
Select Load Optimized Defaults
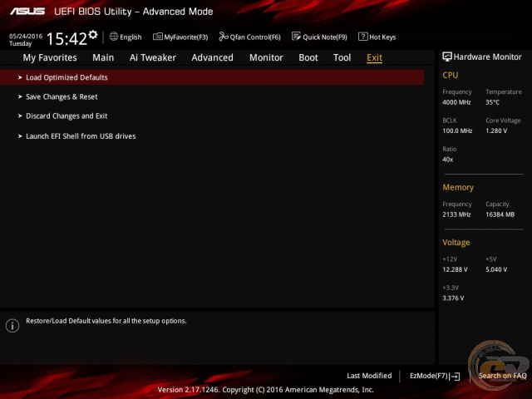click(x=212, y=77)
